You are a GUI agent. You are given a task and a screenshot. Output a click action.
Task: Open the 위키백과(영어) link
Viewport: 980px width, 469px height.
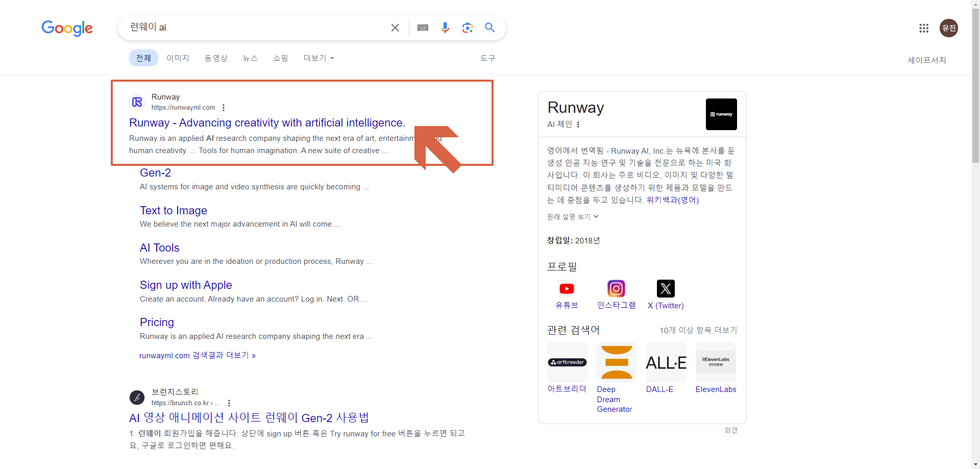pyautogui.click(x=673, y=200)
